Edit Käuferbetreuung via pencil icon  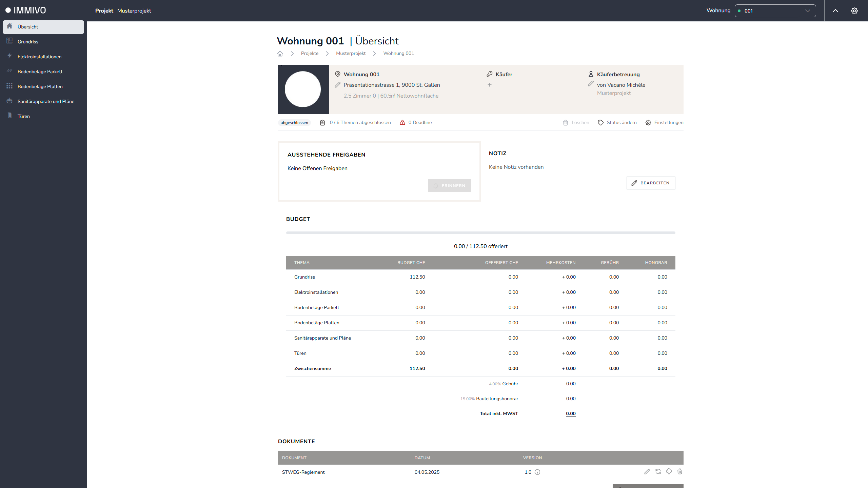591,84
